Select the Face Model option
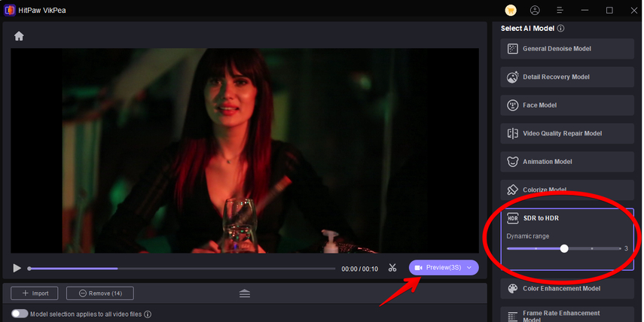This screenshot has height=322, width=644. click(567, 105)
